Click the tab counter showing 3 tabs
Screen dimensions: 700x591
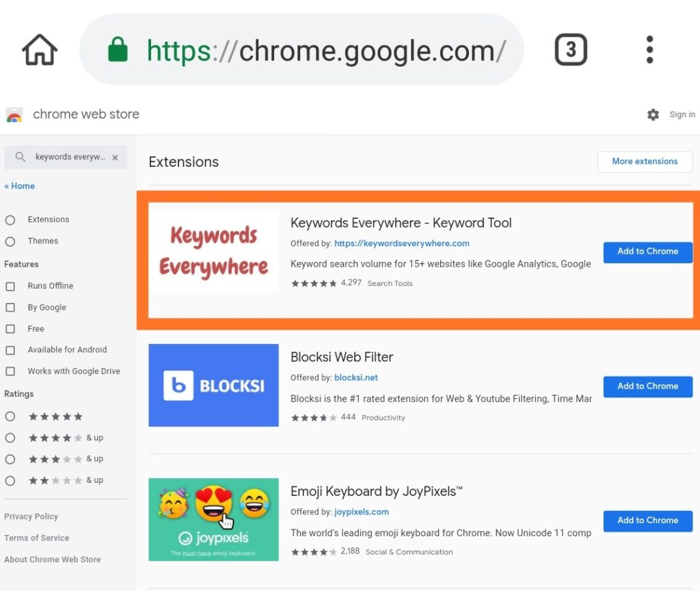(x=571, y=49)
